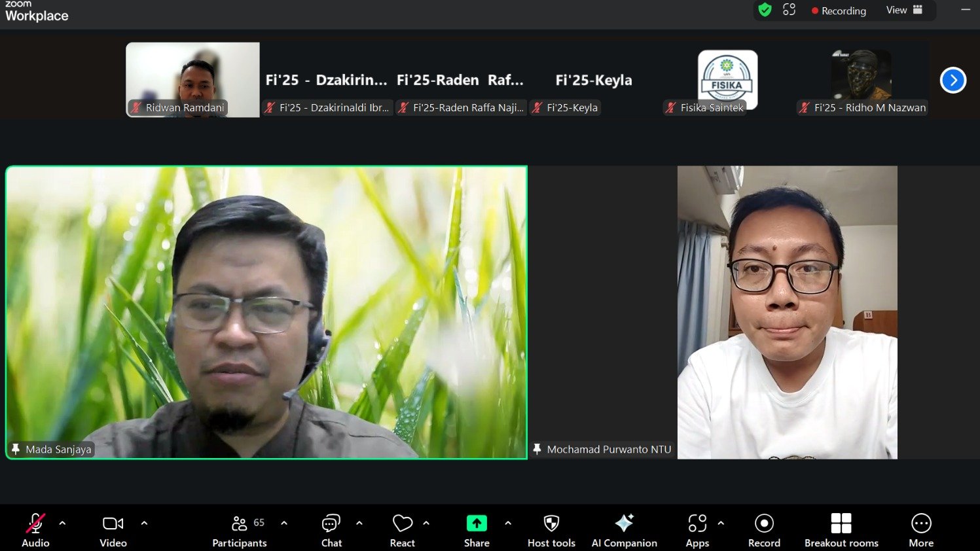Expand audio options arrow next to Audio
The height and width of the screenshot is (551, 980).
(x=62, y=524)
